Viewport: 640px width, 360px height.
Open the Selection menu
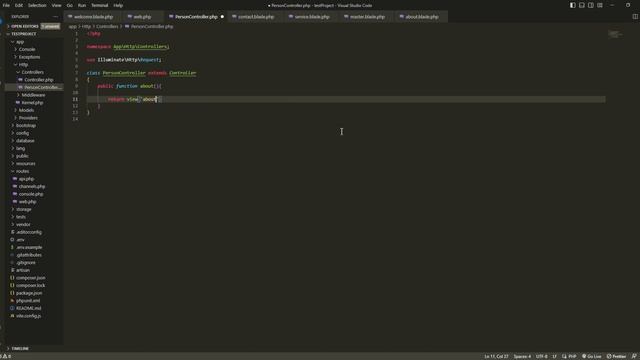point(37,5)
